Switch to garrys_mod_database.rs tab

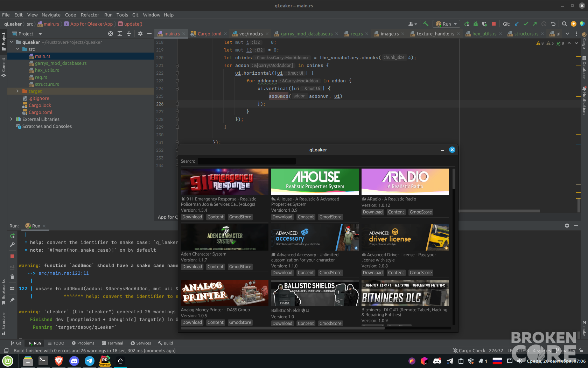[x=306, y=34]
